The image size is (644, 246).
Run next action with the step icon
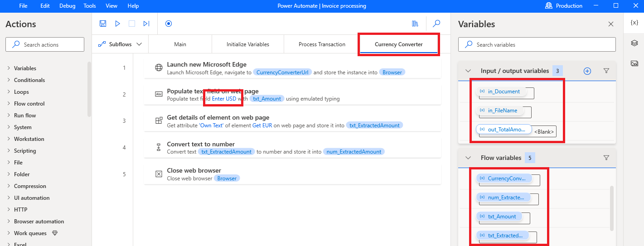click(146, 24)
